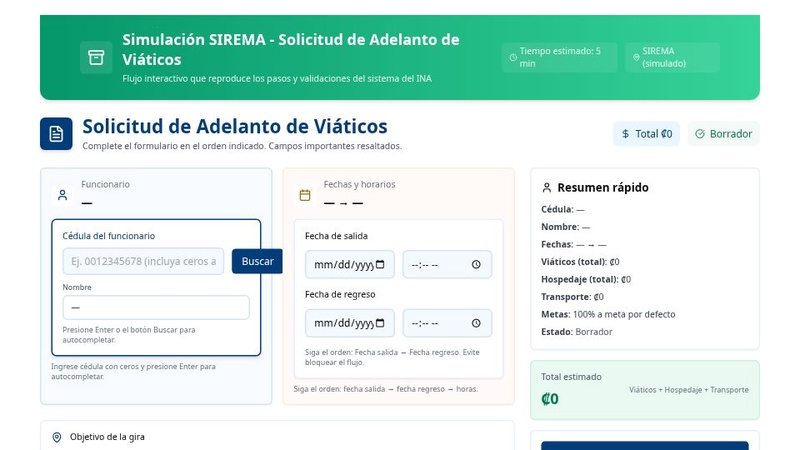Click the Tiempo estimado: 5 min chip
Viewport: 800px width, 450px height.
[x=559, y=57]
